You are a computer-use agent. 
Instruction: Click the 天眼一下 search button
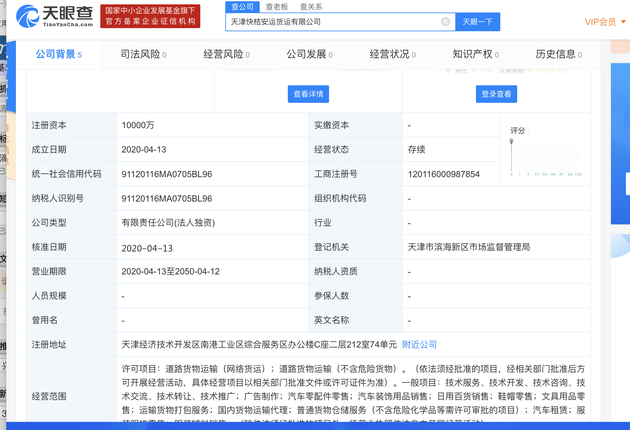(477, 22)
